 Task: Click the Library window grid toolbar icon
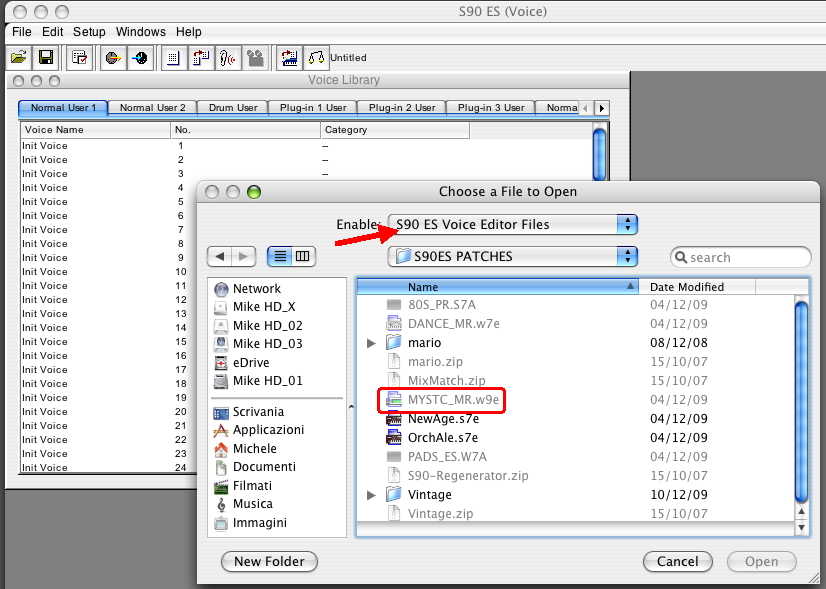173,57
